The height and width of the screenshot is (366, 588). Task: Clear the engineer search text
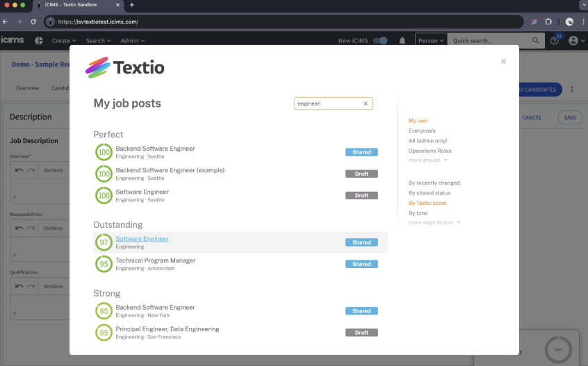pos(366,103)
